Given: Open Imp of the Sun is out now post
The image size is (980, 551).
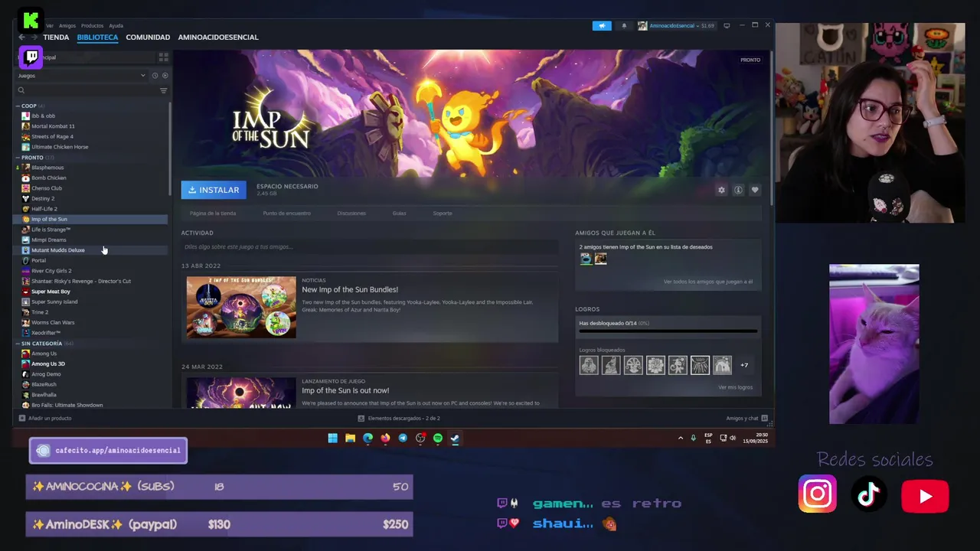Looking at the screenshot, I should click(345, 390).
